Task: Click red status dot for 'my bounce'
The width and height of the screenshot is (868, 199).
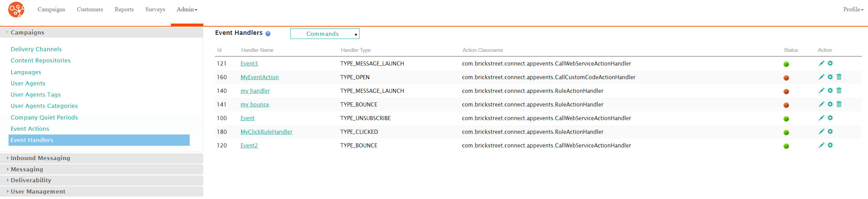Action: [x=786, y=105]
